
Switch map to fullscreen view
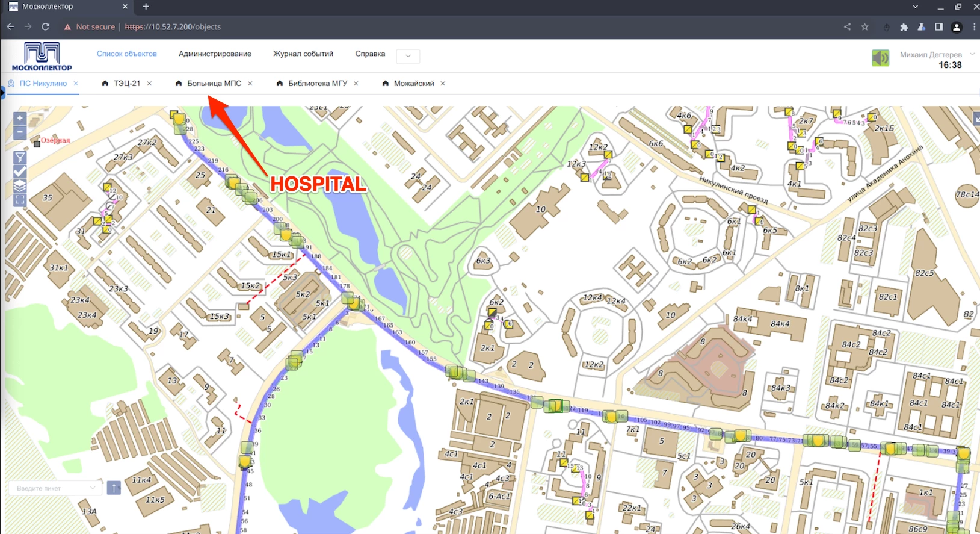[x=20, y=200]
